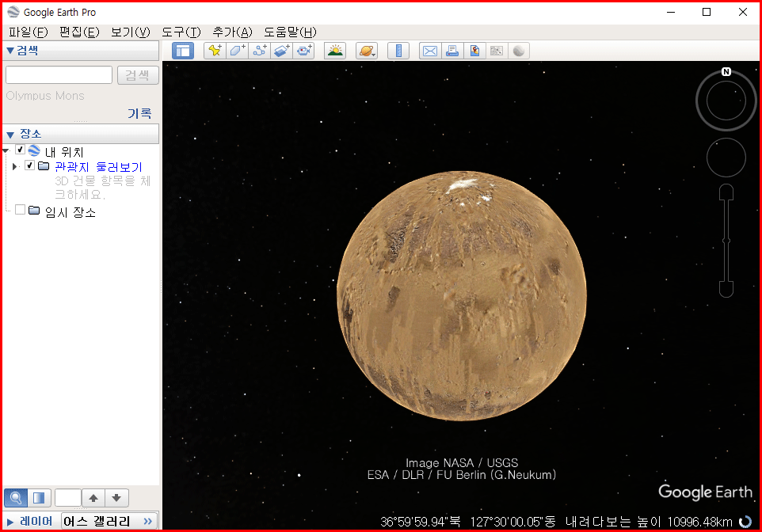Toggle the sidebar visibility button
762x532 pixels.
coord(183,51)
